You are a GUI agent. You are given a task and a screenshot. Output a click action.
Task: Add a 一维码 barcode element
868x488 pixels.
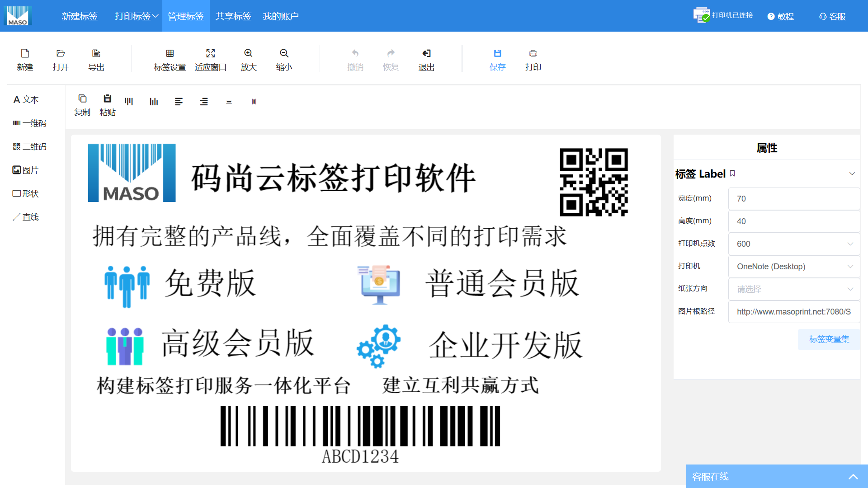coord(30,123)
